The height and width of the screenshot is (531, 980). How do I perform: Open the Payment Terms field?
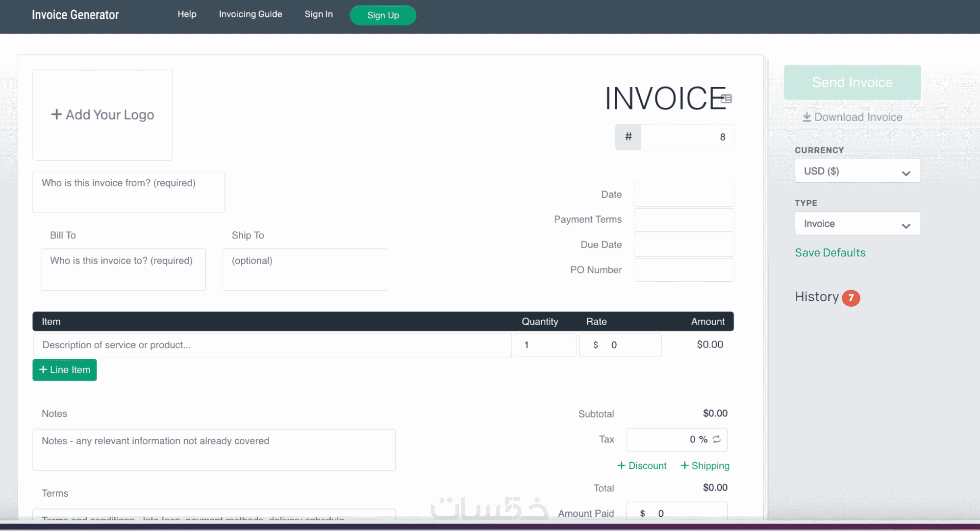(x=683, y=220)
